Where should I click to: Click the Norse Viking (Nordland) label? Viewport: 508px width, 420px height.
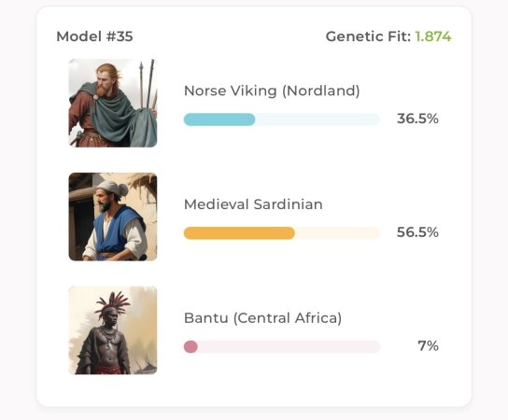click(272, 91)
